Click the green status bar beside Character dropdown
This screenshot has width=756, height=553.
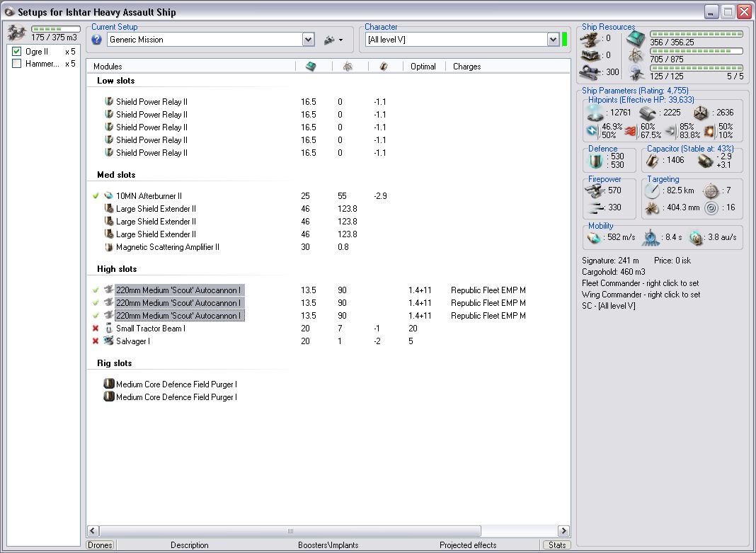[565, 40]
